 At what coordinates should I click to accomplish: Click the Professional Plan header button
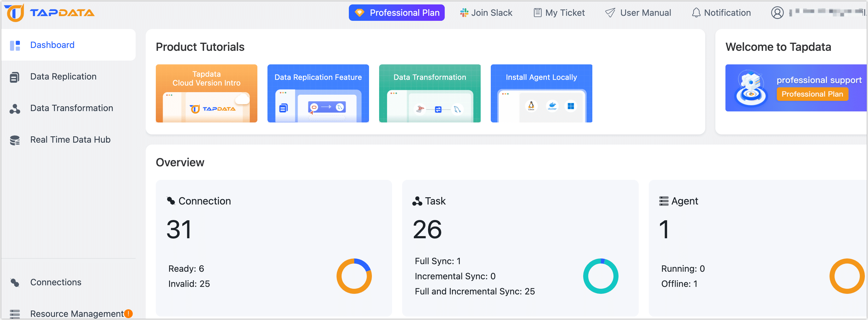(396, 13)
